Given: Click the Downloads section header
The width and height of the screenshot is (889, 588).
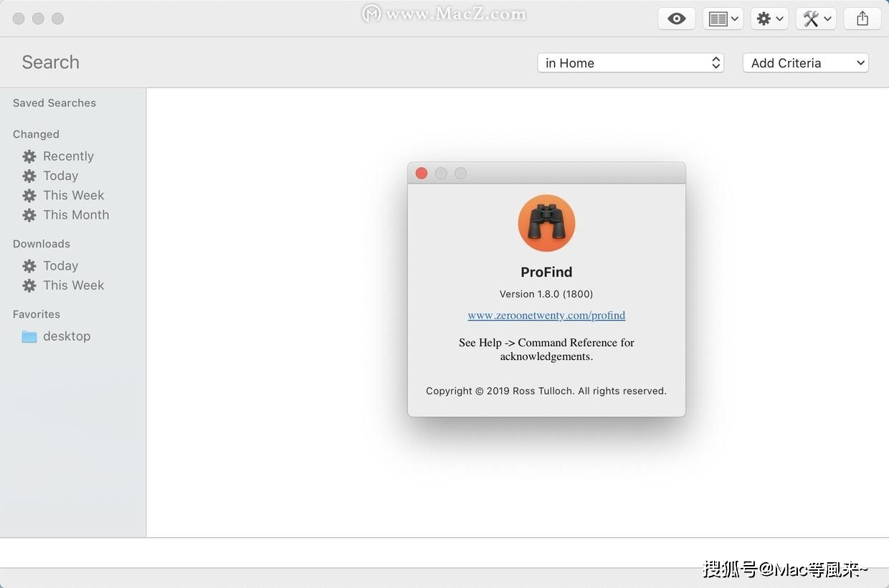Looking at the screenshot, I should pyautogui.click(x=42, y=244).
